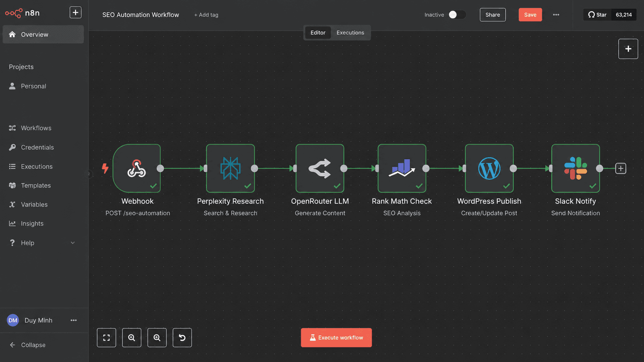
Task: Open Duy Minh user options menu
Action: (74, 320)
